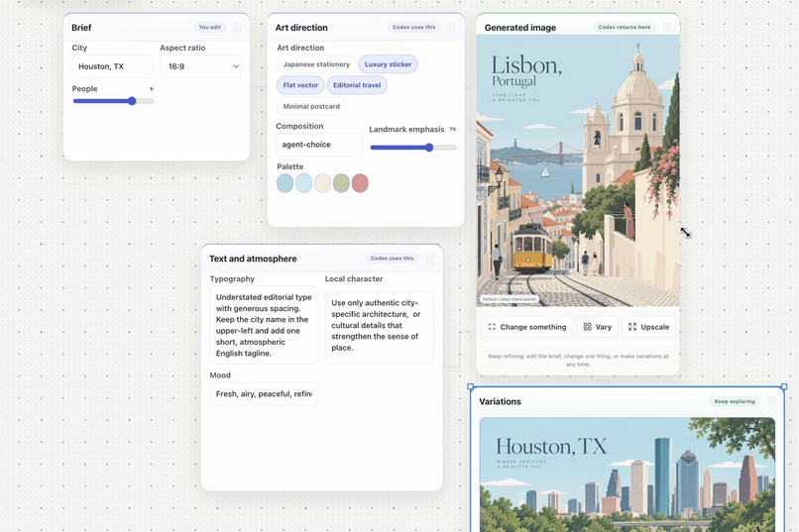This screenshot has height=532, width=799.
Task: Select the cream palette swatch
Action: tap(322, 183)
